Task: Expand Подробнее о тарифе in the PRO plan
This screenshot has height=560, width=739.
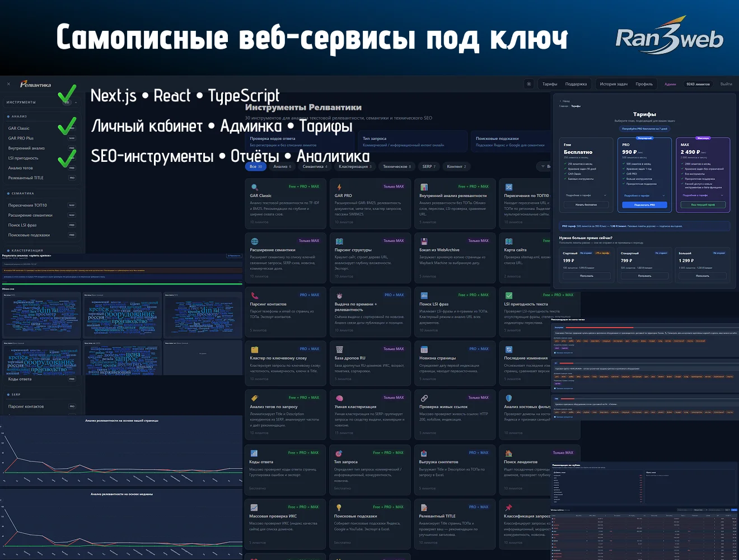Action: point(644,195)
